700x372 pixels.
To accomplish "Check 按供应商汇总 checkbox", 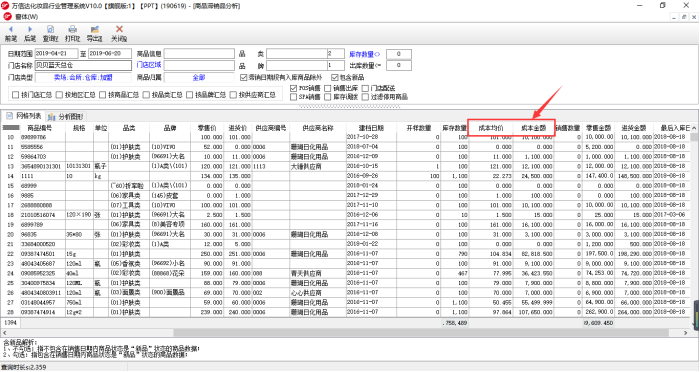I will [x=233, y=95].
